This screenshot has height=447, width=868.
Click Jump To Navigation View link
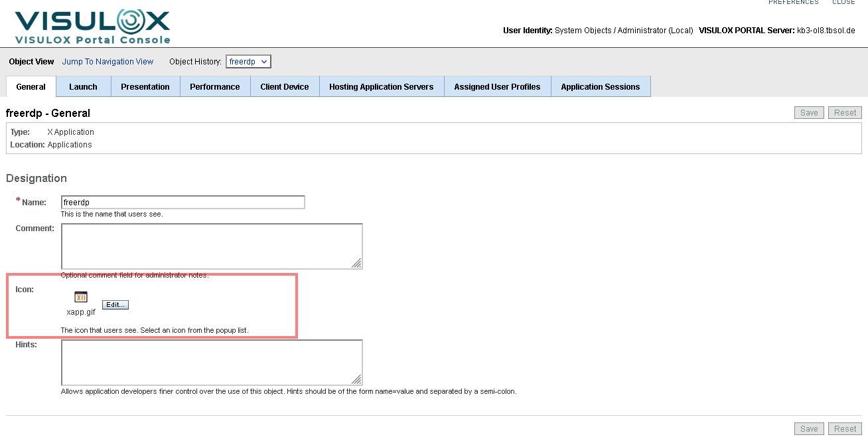click(x=108, y=62)
